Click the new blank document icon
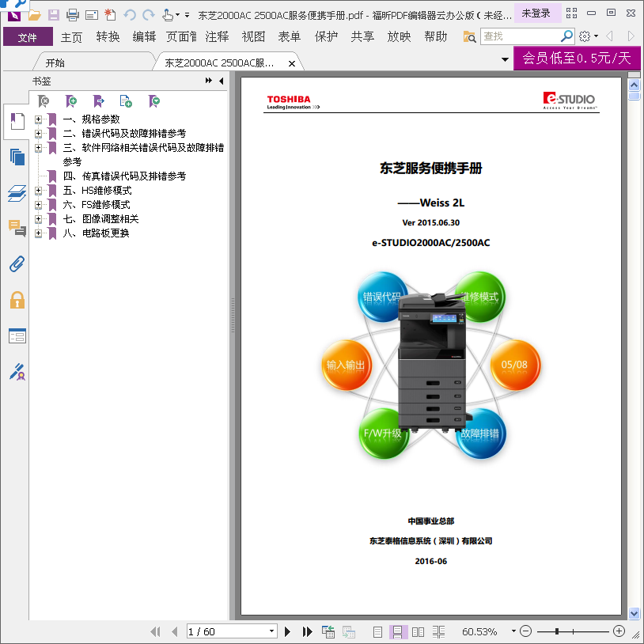Screen dimensions: 644x644 click(x=110, y=15)
